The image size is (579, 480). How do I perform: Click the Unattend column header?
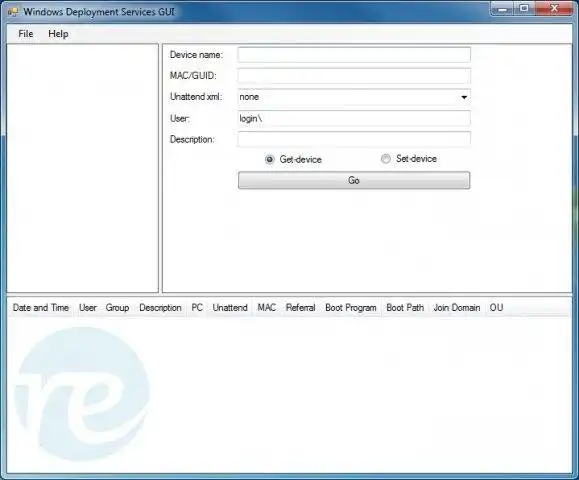[230, 308]
